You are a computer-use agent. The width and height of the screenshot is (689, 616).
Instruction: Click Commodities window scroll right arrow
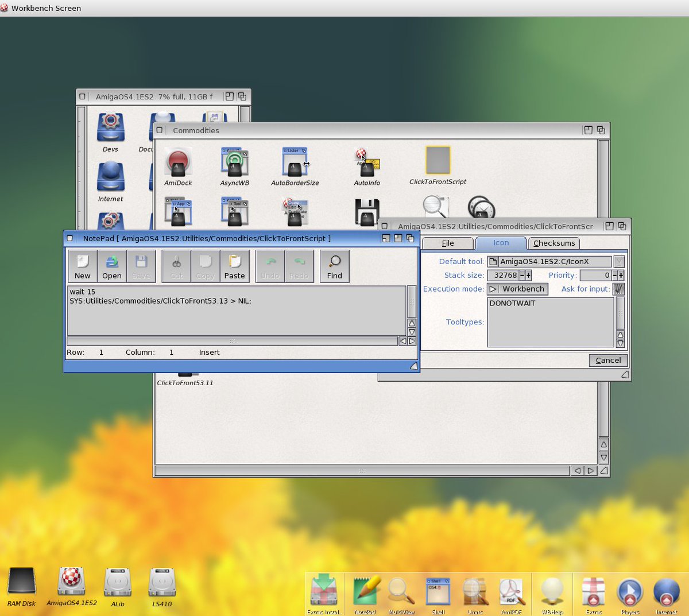(590, 471)
